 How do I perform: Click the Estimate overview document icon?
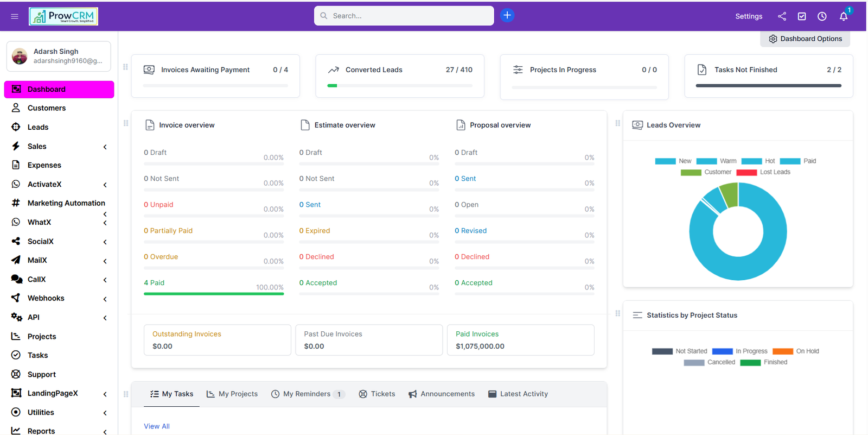click(305, 125)
